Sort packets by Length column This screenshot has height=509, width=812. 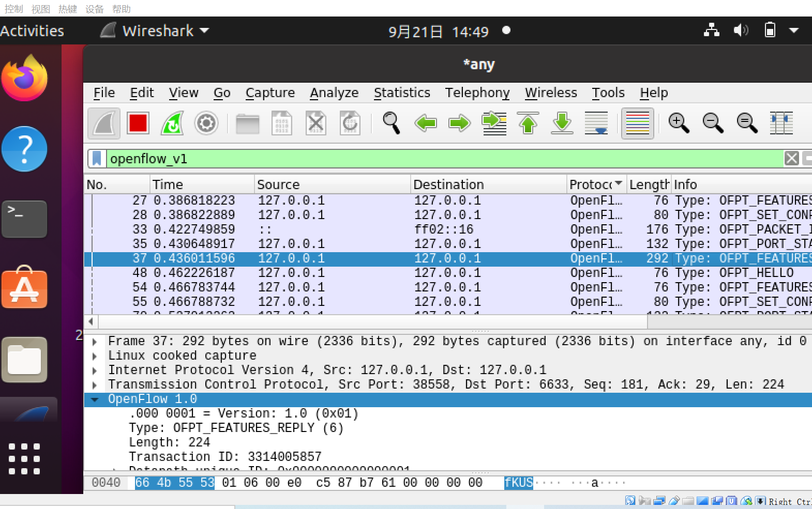pos(649,184)
